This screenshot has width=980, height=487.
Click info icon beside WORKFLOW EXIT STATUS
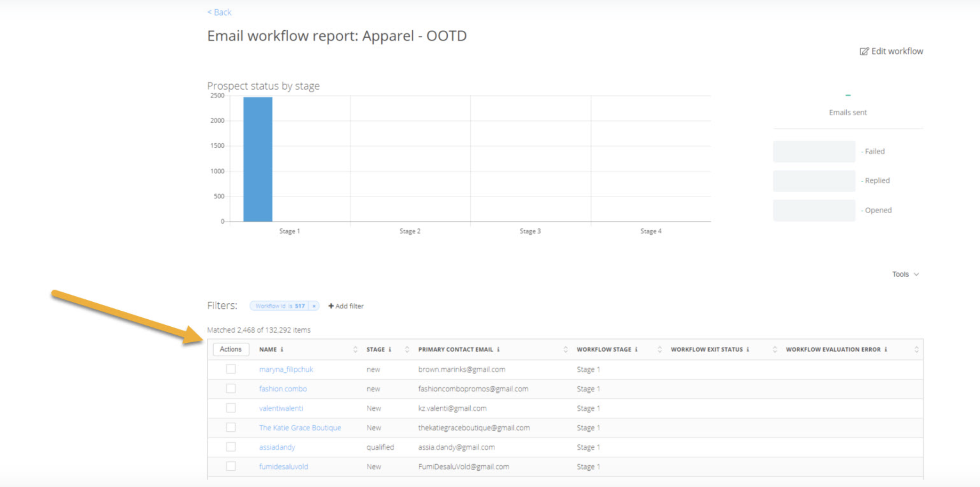pyautogui.click(x=748, y=350)
